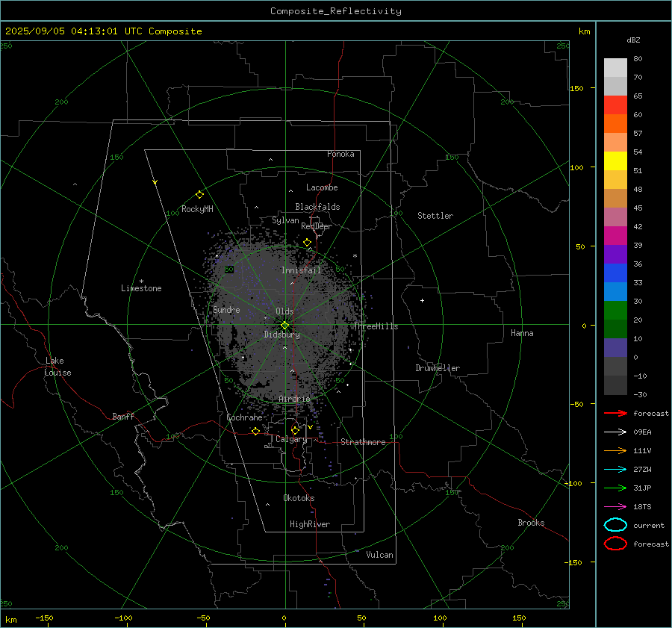Select the yellow diamond marker above Calgary
This screenshot has height=628, width=672.
tap(295, 430)
